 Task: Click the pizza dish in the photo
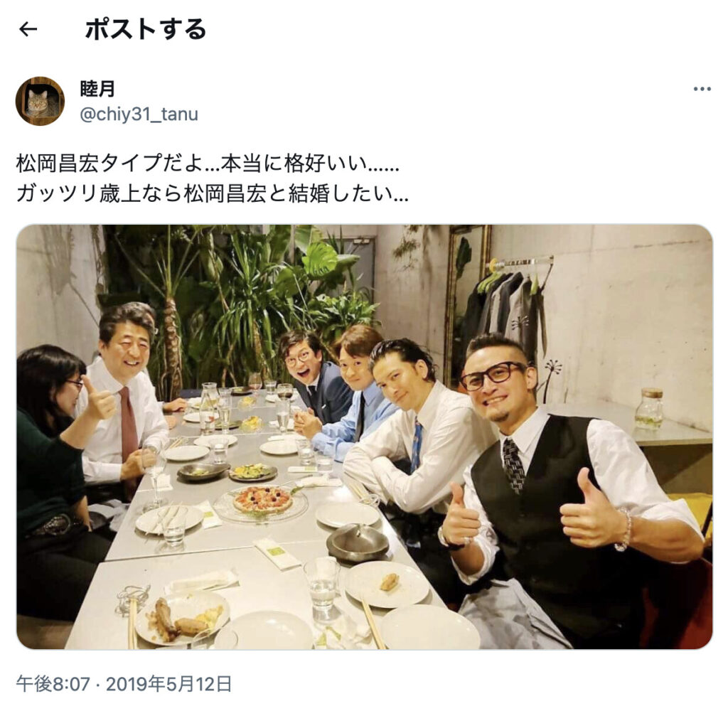(262, 499)
